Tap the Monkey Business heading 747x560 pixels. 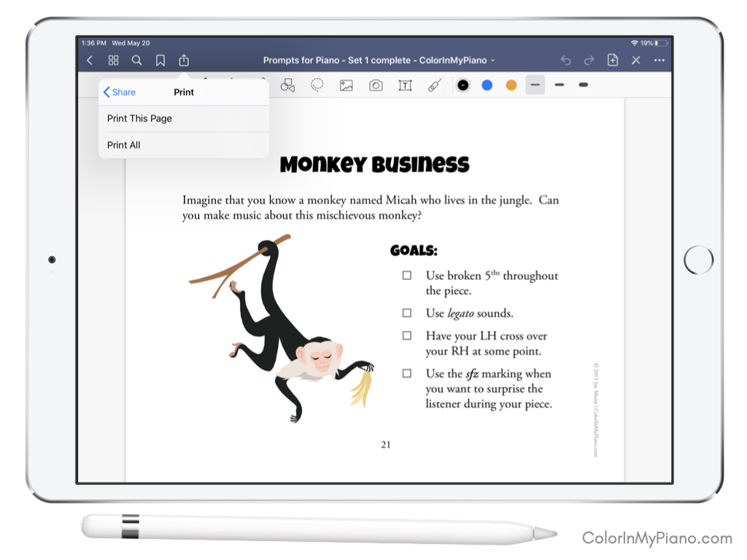(374, 164)
